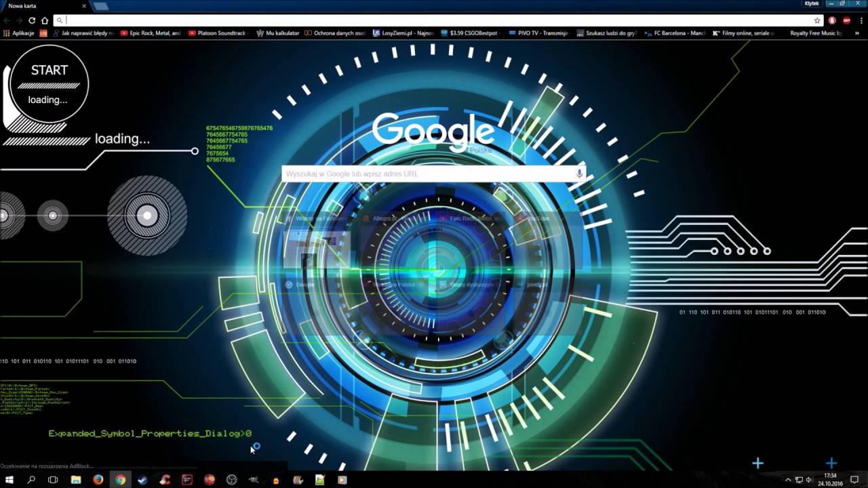Go to the Home page icon
Image resolution: width=868 pixels, height=488 pixels.
45,20
